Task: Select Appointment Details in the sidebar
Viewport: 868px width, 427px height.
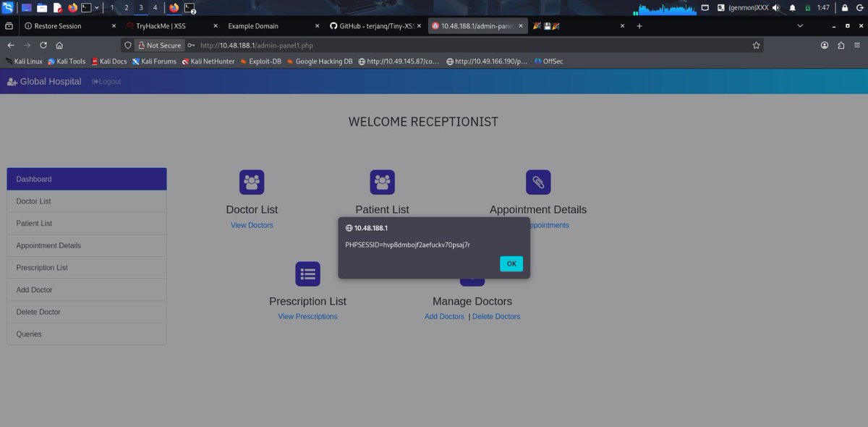Action: [87, 245]
